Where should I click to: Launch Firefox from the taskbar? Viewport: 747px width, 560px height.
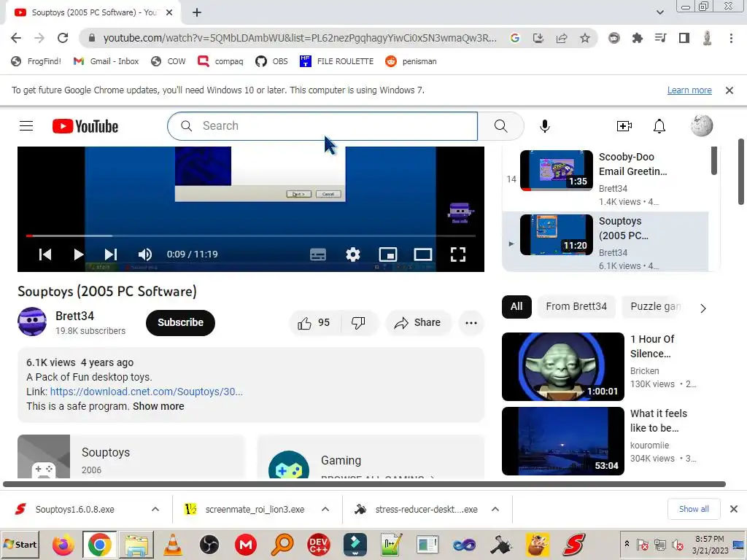[x=63, y=545]
